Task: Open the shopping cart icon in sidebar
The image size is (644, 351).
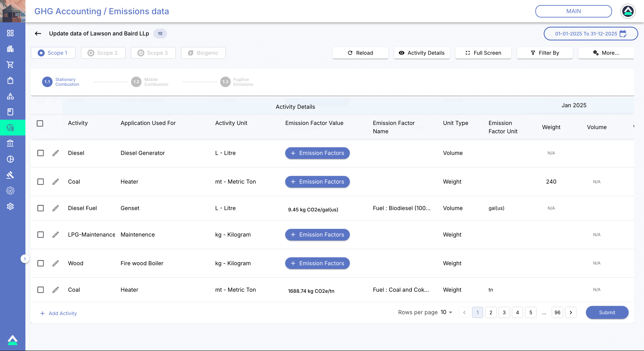Action: 10,65
